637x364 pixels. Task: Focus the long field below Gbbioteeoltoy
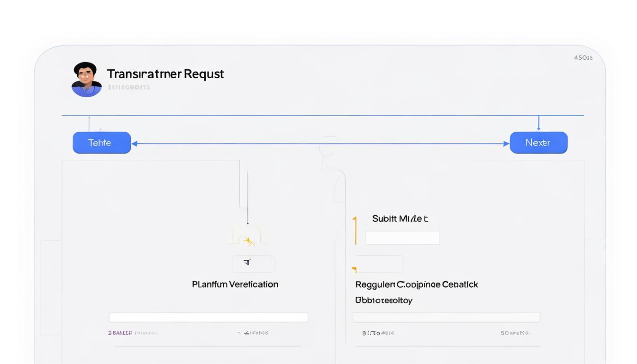pos(446,317)
